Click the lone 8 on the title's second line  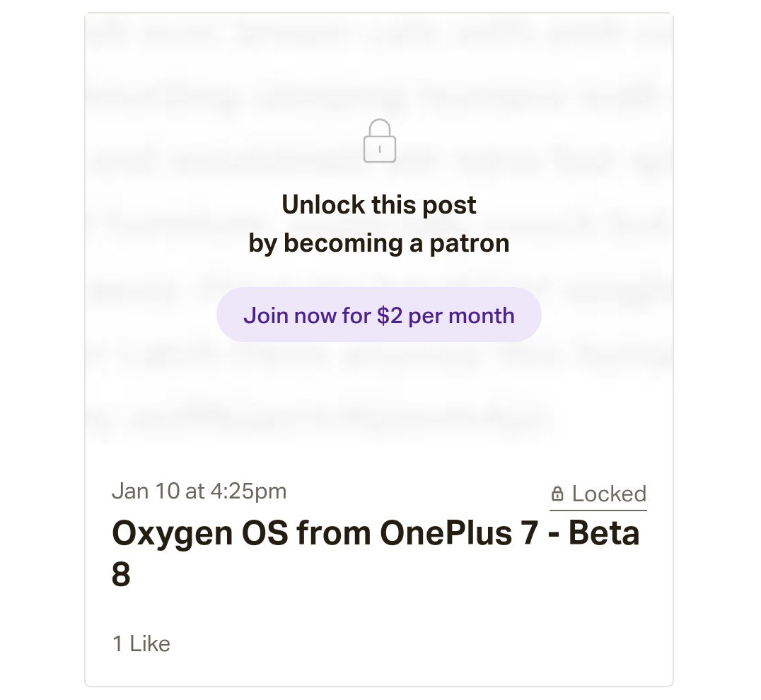pyautogui.click(x=121, y=574)
